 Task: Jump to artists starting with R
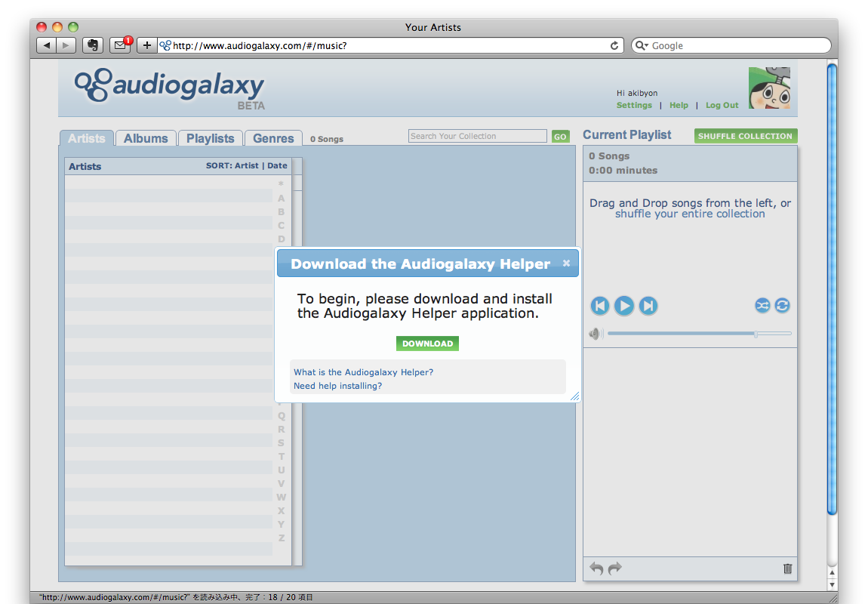click(282, 430)
